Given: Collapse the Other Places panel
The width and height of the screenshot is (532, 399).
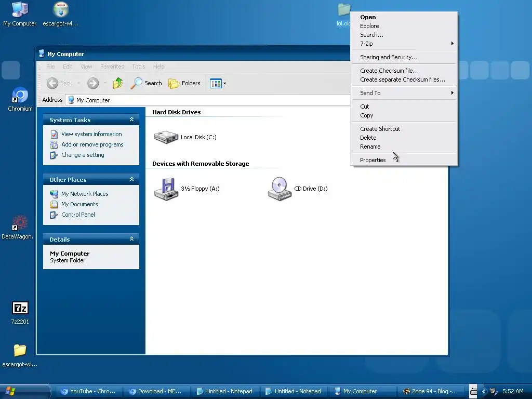Looking at the screenshot, I should [131, 179].
